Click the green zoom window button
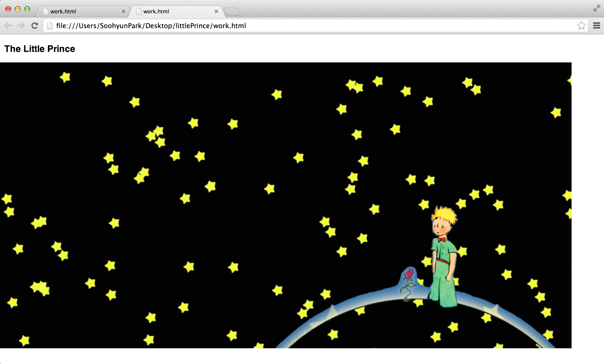The image size is (604, 364). click(27, 9)
